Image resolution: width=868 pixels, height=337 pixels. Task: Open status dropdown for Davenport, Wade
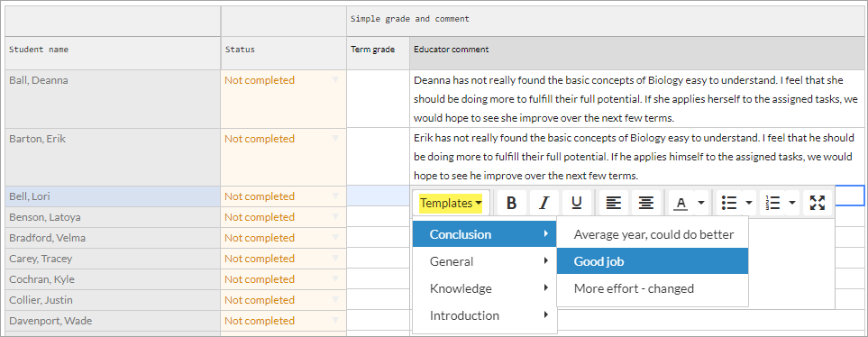335,321
